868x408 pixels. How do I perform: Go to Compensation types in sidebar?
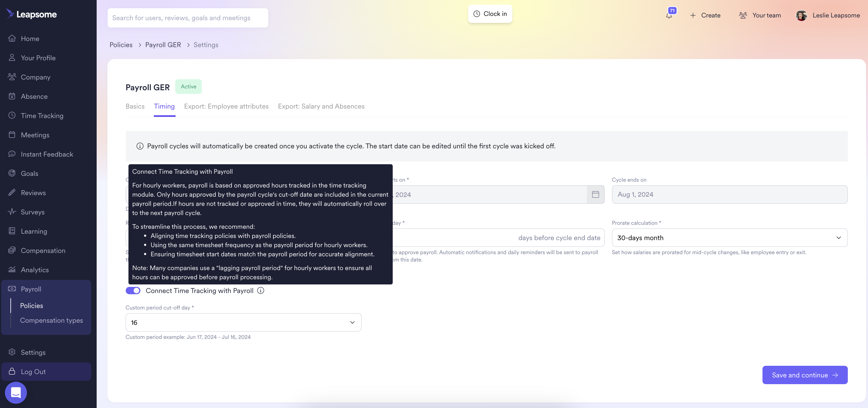point(51,321)
